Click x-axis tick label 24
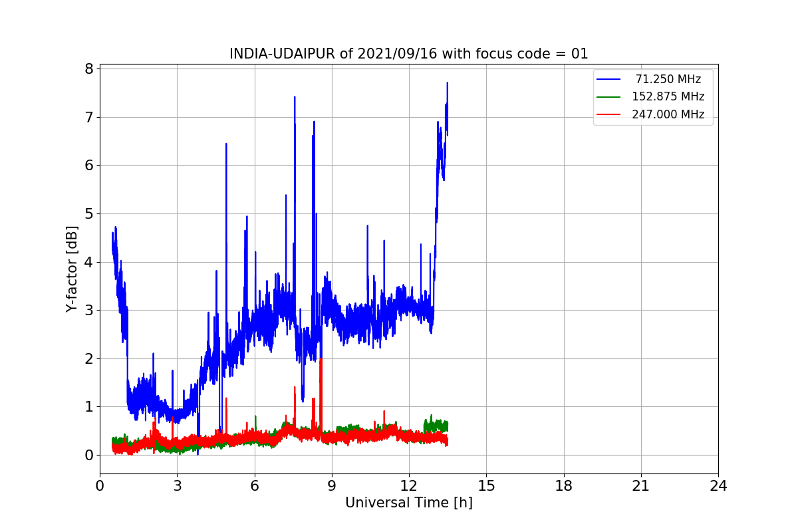The height and width of the screenshot is (532, 798). coord(718,486)
